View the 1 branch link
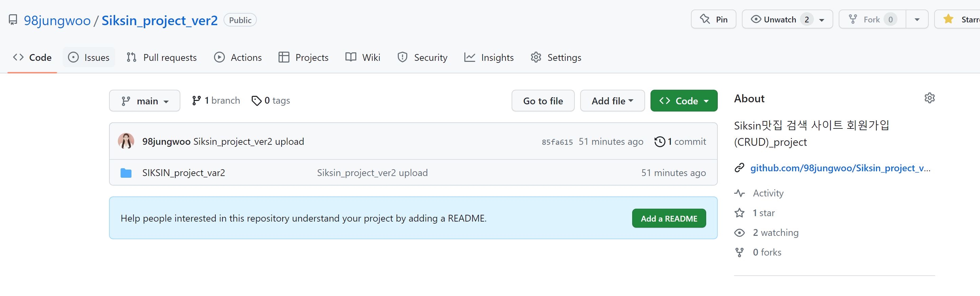This screenshot has height=296, width=980. click(216, 101)
